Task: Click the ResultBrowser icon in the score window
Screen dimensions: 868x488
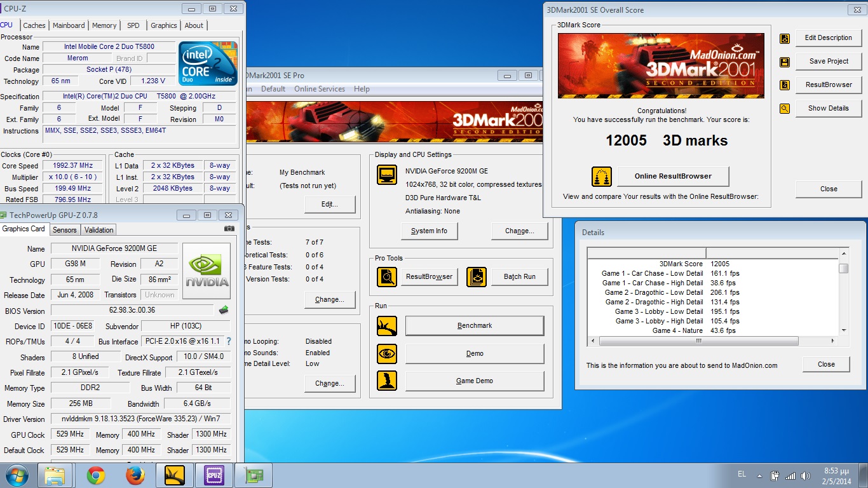Action: pos(785,85)
